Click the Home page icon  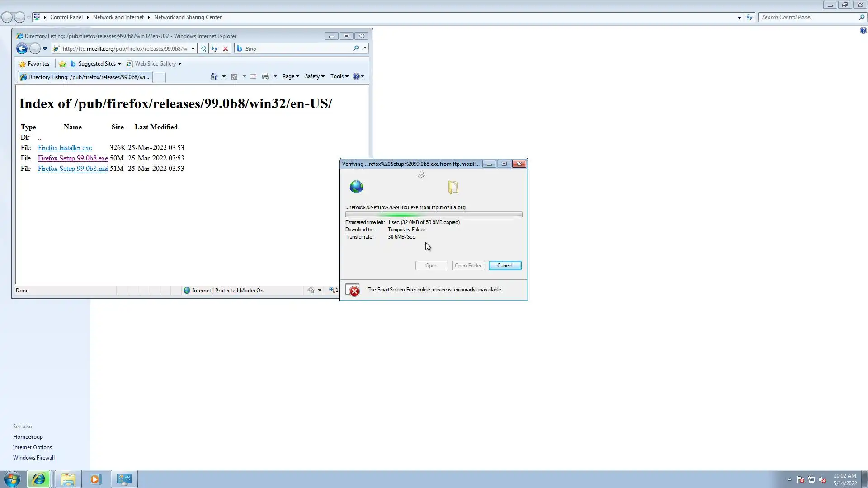point(214,76)
